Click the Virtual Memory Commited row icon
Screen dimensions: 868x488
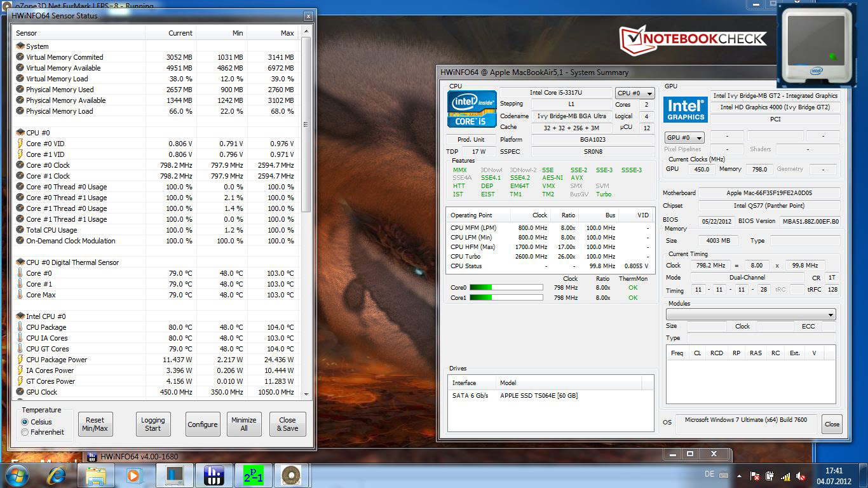pos(20,57)
